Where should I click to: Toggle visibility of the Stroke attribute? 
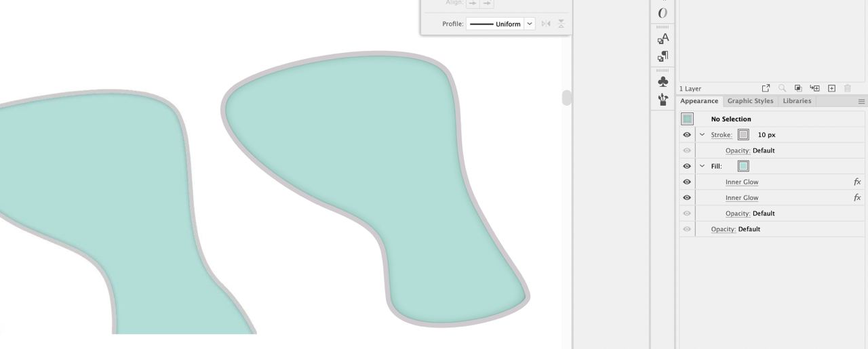click(x=687, y=135)
